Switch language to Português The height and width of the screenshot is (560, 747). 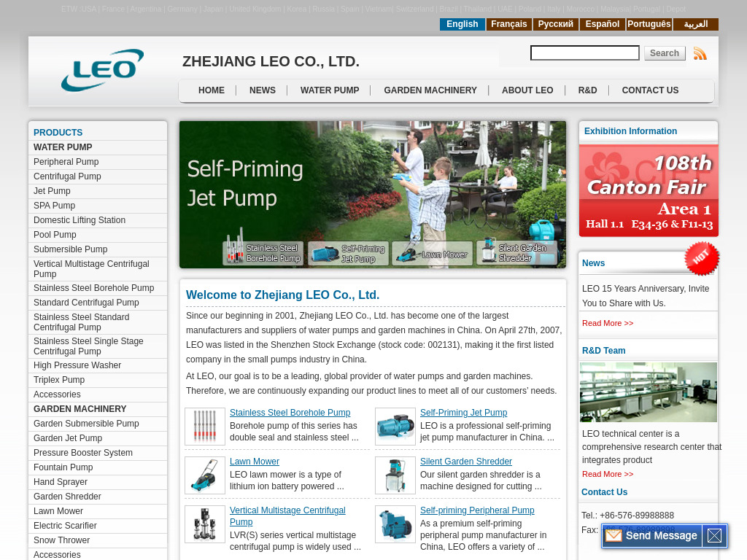(649, 24)
